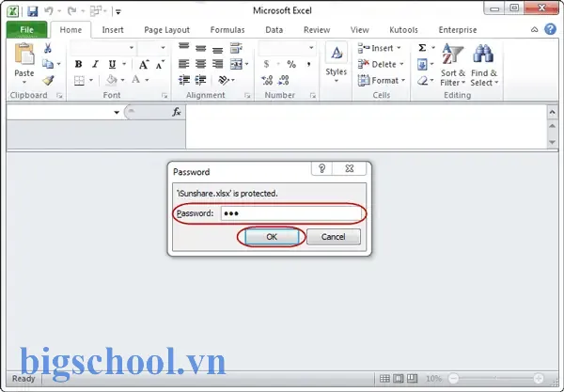Switch to the Data tab
This screenshot has height=392, width=564.
click(x=274, y=30)
